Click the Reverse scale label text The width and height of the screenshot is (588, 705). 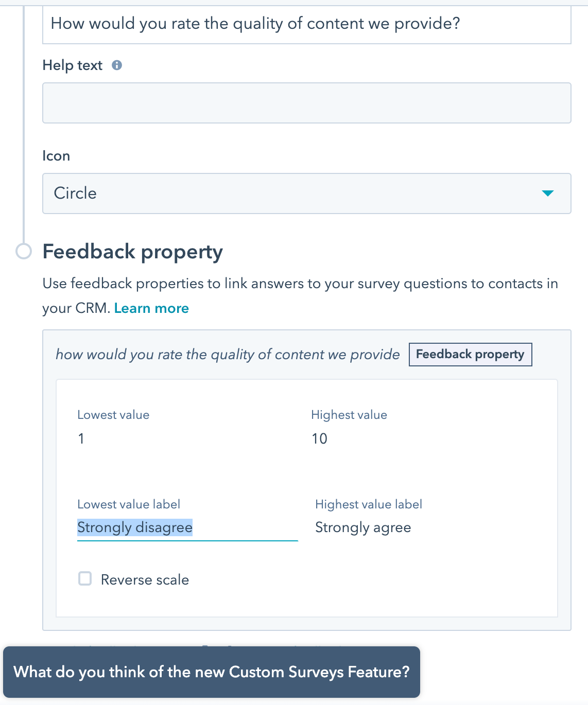click(x=145, y=580)
